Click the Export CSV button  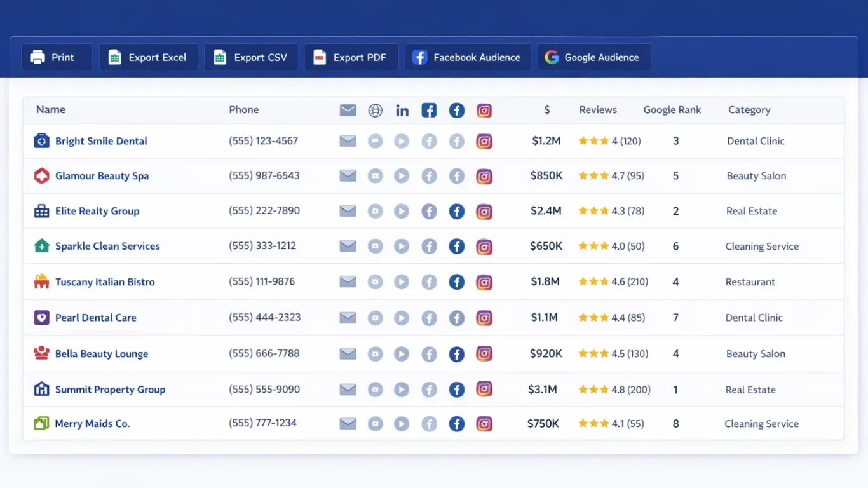tap(251, 57)
